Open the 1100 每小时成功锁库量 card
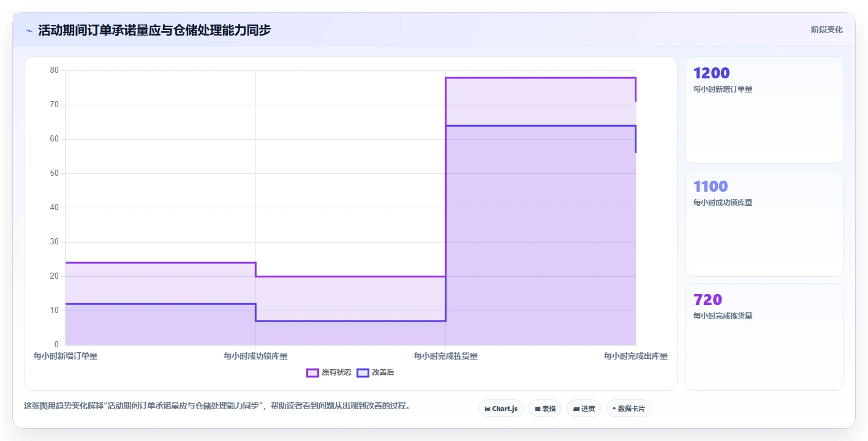The height and width of the screenshot is (441, 868). coord(764,224)
